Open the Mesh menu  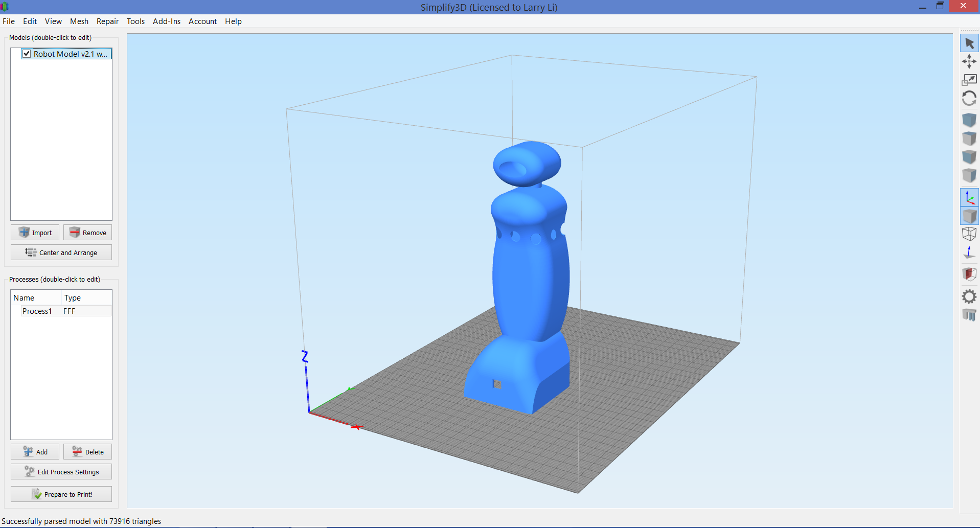tap(79, 21)
